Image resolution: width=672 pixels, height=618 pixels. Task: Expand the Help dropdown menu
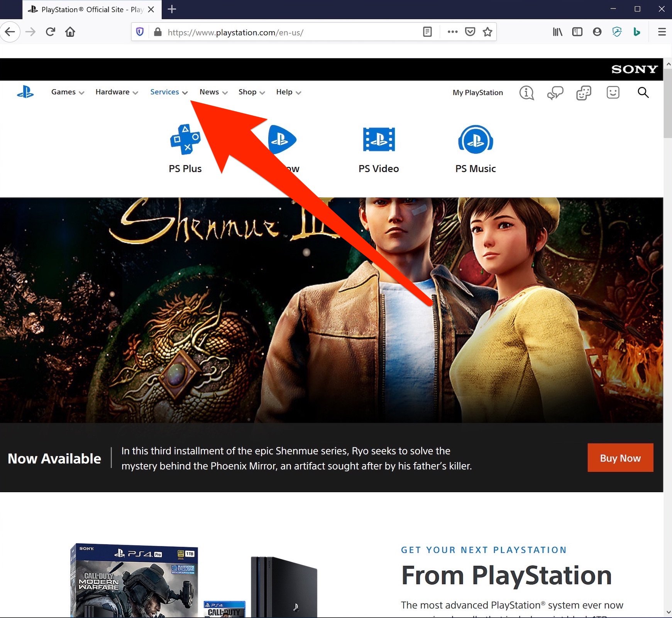288,92
